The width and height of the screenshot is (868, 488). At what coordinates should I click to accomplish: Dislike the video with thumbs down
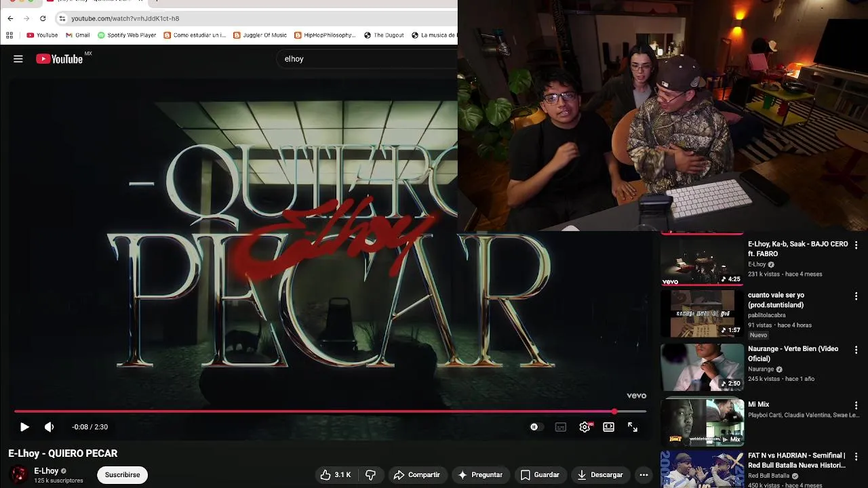tap(370, 475)
